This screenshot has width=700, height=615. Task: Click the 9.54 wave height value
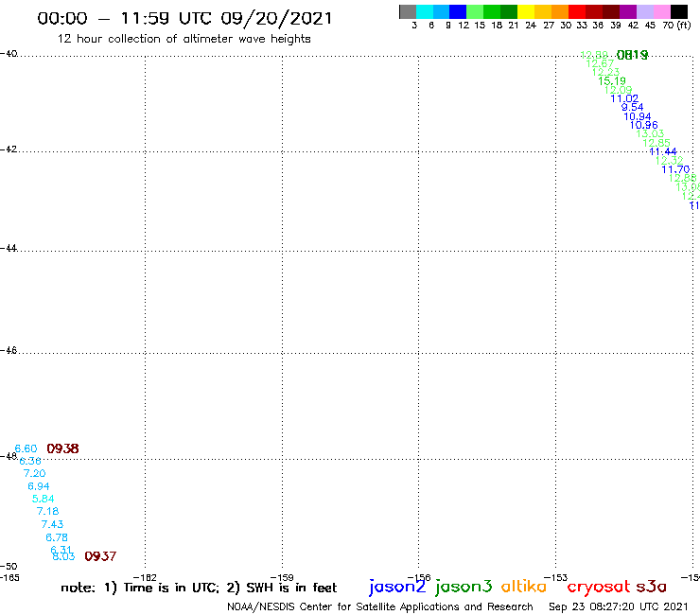[633, 107]
